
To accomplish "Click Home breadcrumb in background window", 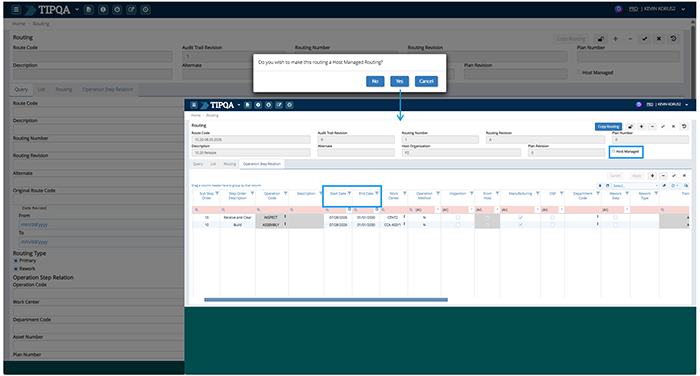I will pyautogui.click(x=19, y=24).
